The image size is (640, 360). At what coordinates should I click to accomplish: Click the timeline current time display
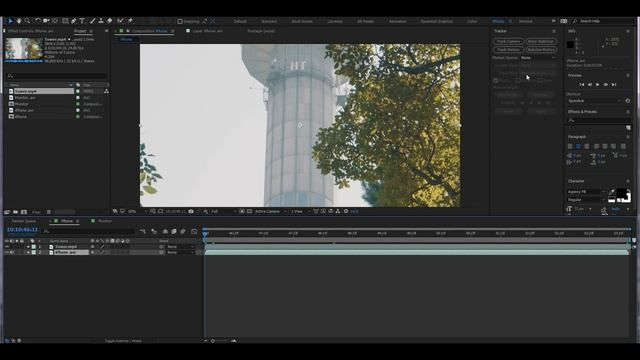coord(22,230)
